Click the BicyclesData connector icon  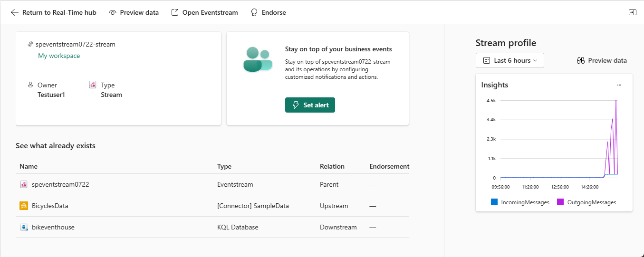[24, 206]
